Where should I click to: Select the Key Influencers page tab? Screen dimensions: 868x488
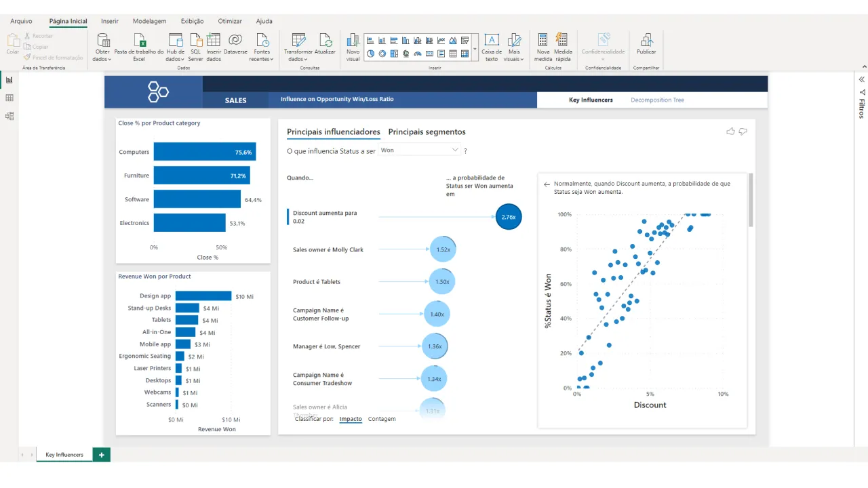click(x=64, y=455)
